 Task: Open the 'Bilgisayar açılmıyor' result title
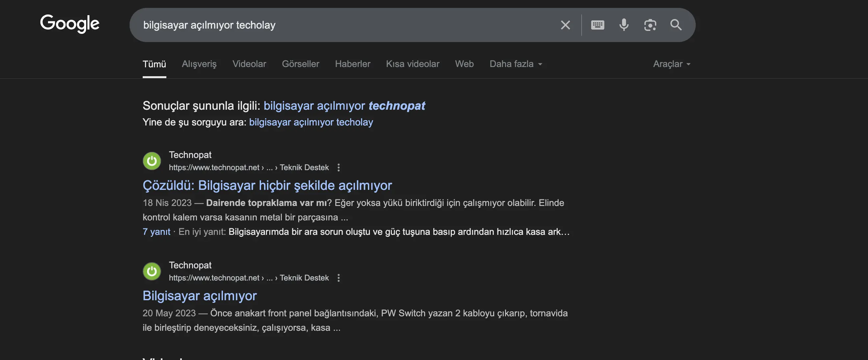click(x=200, y=296)
